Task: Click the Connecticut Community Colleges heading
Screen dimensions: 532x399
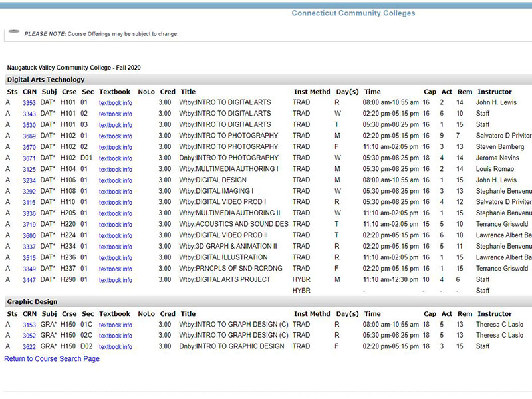Action: coord(353,13)
